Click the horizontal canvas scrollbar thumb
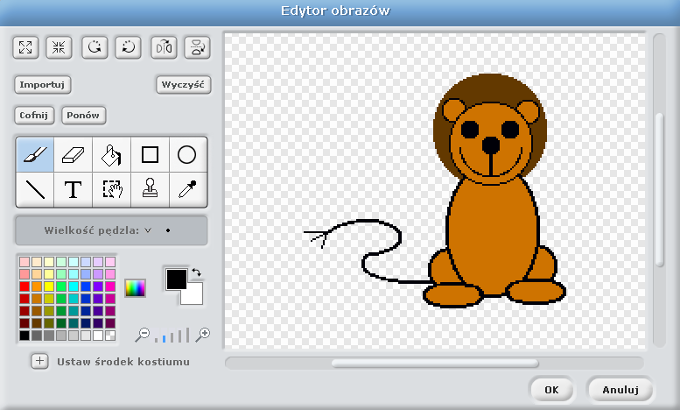This screenshot has height=410, width=680. 435,363
